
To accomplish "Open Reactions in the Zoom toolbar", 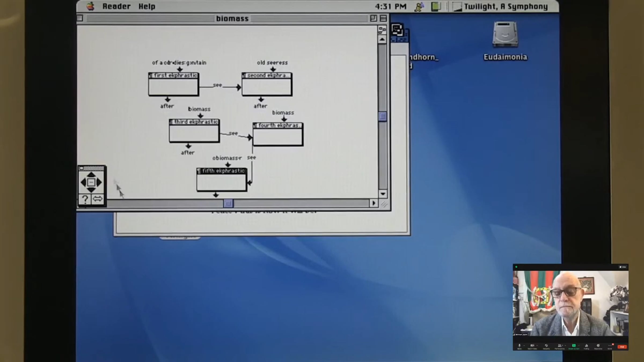I will tap(598, 346).
